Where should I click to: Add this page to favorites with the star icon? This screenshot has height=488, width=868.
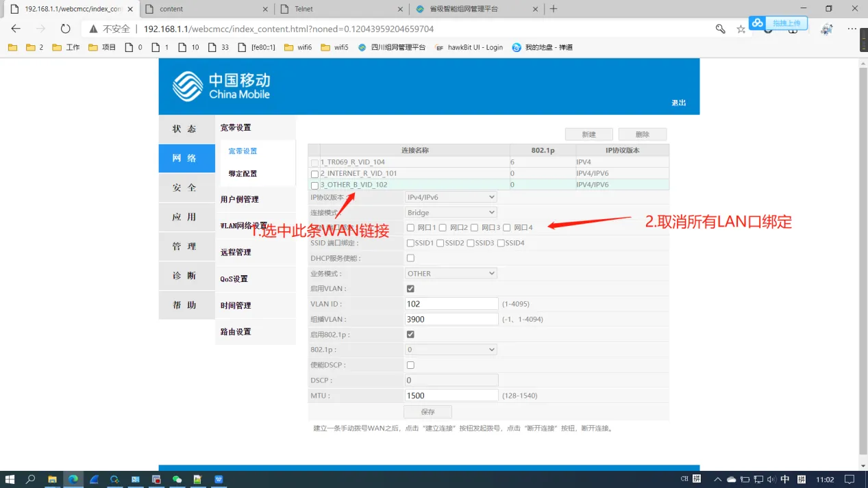pyautogui.click(x=741, y=29)
